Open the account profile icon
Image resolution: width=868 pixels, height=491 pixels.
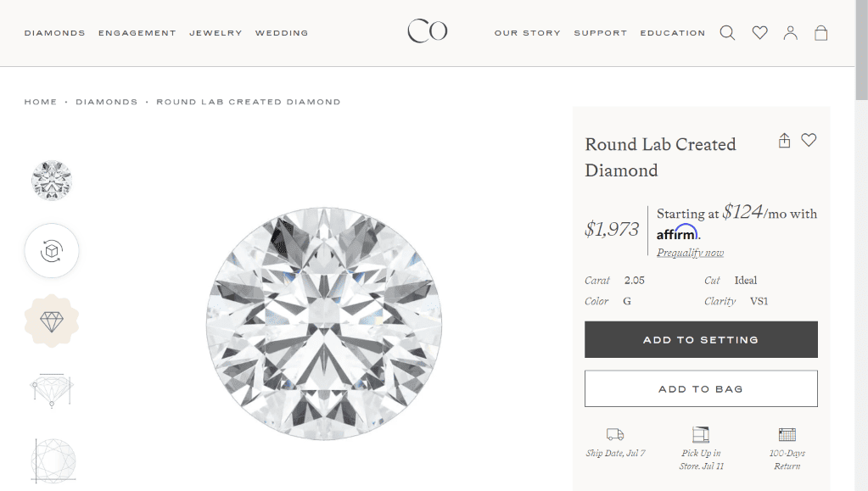click(790, 33)
